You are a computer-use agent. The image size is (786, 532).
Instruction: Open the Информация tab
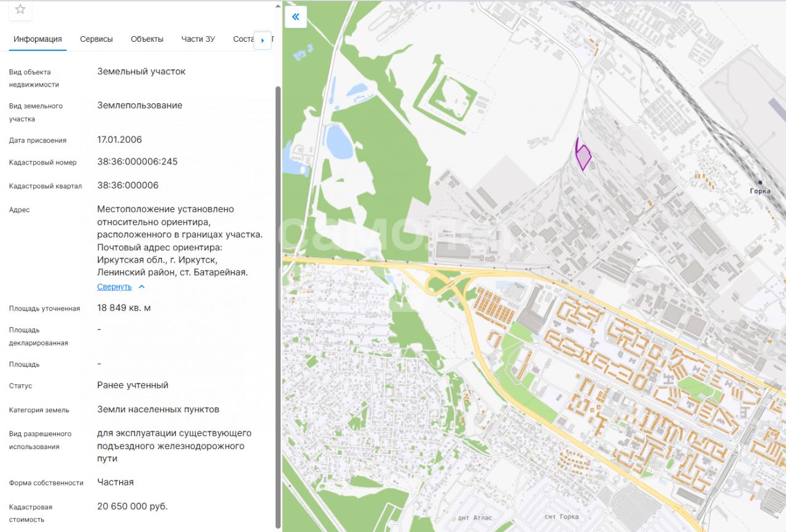coord(38,39)
